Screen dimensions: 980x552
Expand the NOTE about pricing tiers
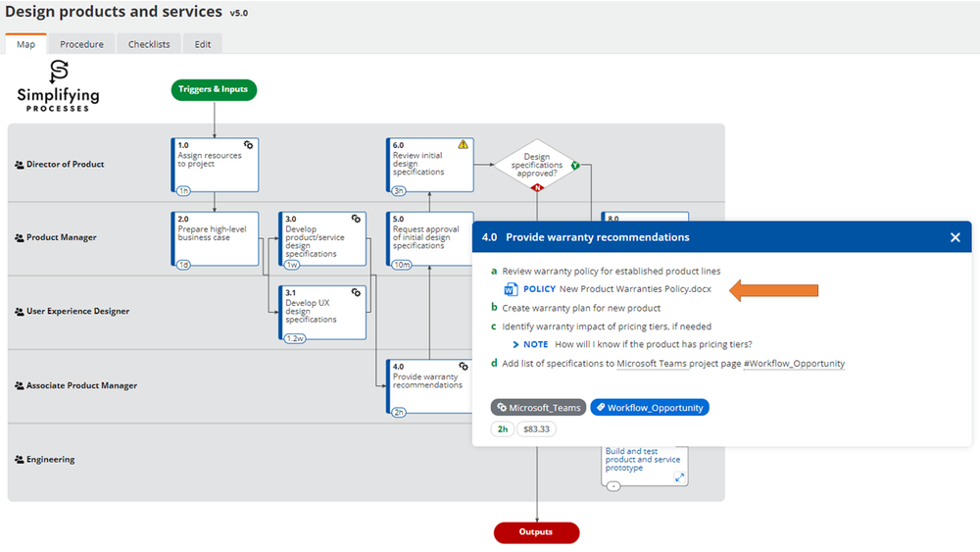(515, 344)
